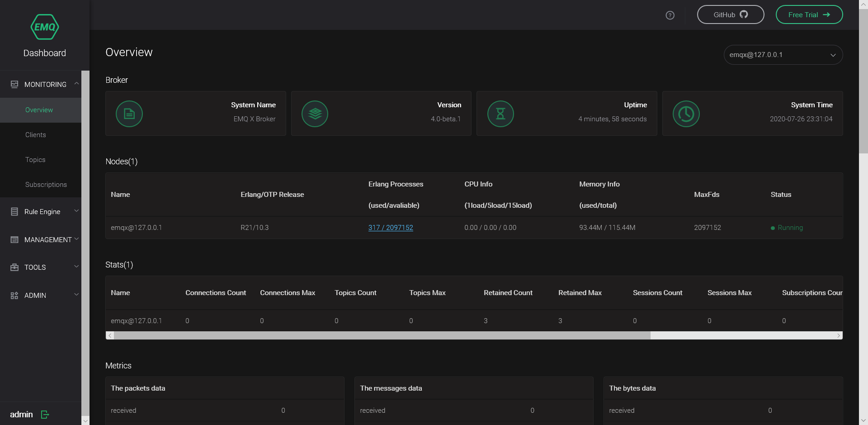Click the EMQ X Broker value
This screenshot has height=425, width=868.
tap(255, 119)
